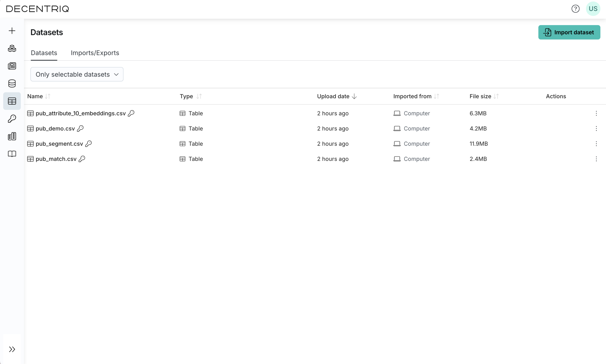Click the help question mark icon

coord(575,9)
